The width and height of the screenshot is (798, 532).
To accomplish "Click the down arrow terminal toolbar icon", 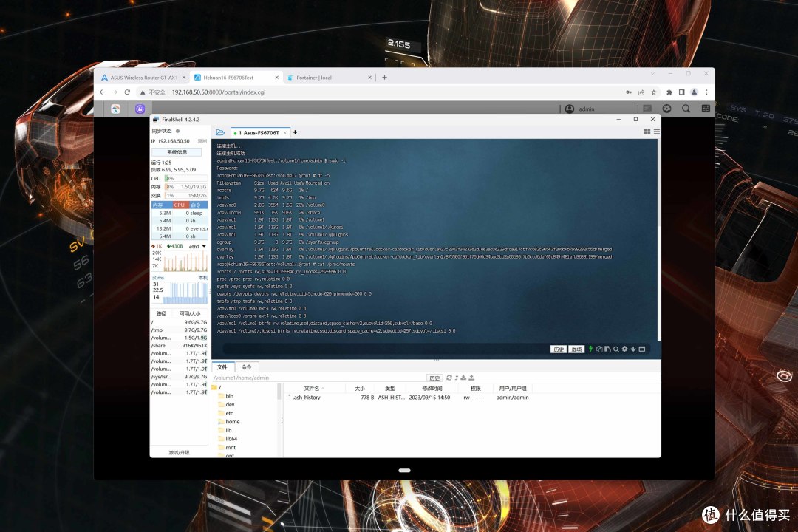I will (x=633, y=349).
